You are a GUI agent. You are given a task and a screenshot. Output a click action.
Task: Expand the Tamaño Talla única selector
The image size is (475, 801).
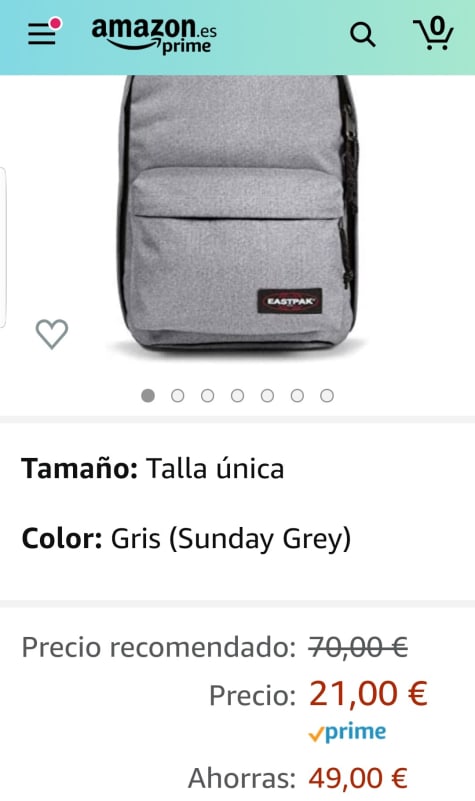238,468
